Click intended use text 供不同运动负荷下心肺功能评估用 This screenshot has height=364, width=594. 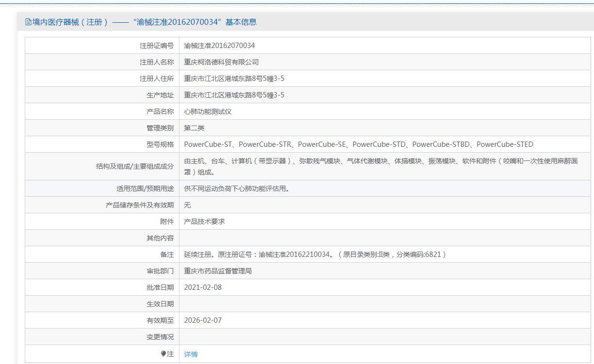(237, 189)
